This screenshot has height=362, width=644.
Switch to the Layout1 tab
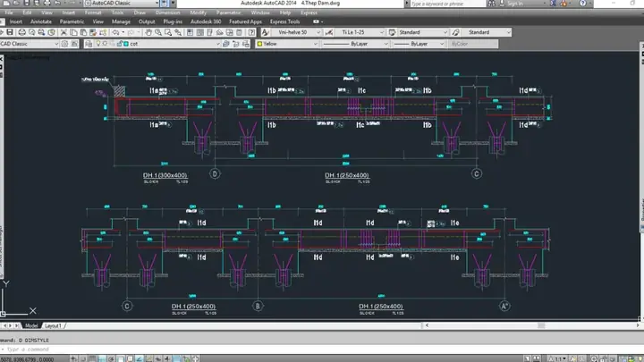point(53,326)
